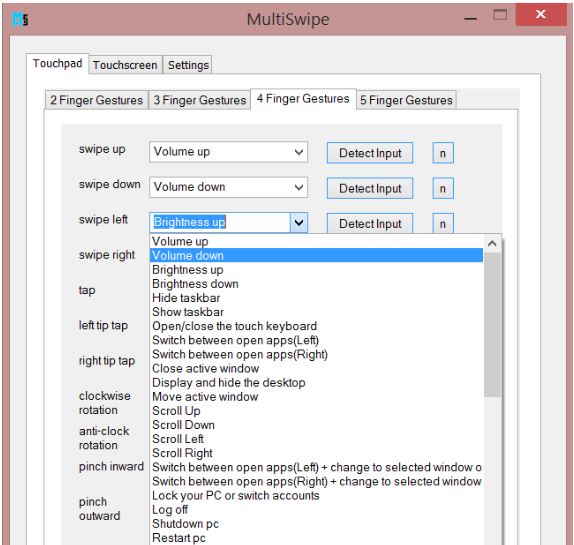
Task: Select Close active window option
Action: (317, 369)
